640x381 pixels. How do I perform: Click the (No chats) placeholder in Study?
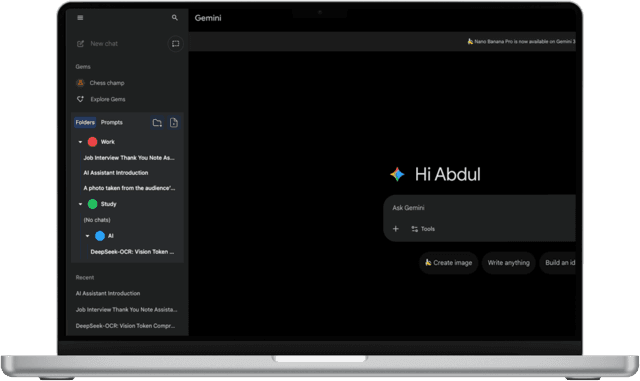click(97, 220)
